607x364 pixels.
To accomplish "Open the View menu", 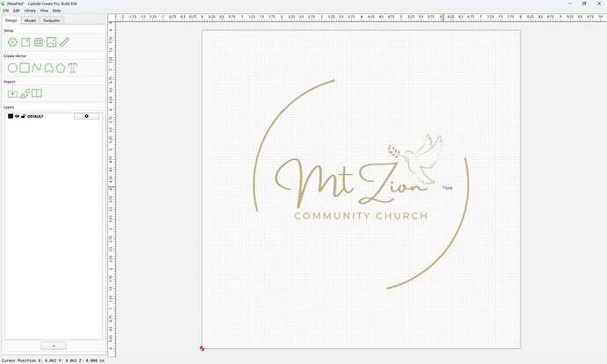I will click(x=44, y=11).
